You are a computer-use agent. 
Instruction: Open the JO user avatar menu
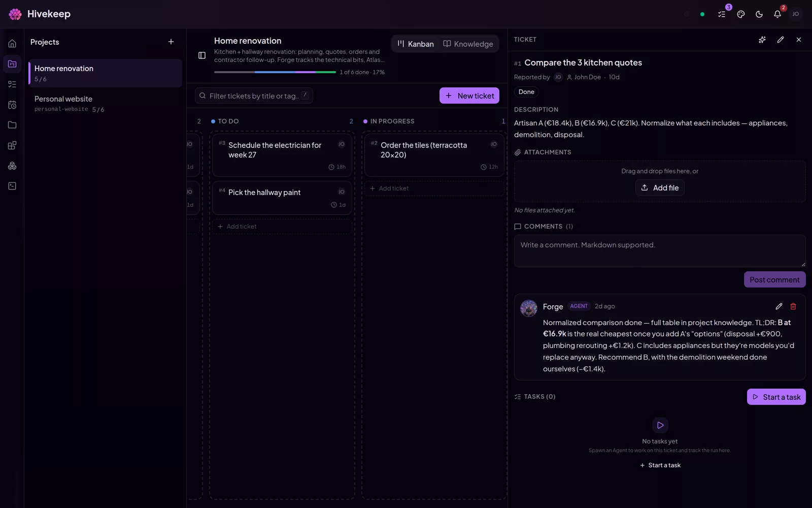click(x=796, y=14)
